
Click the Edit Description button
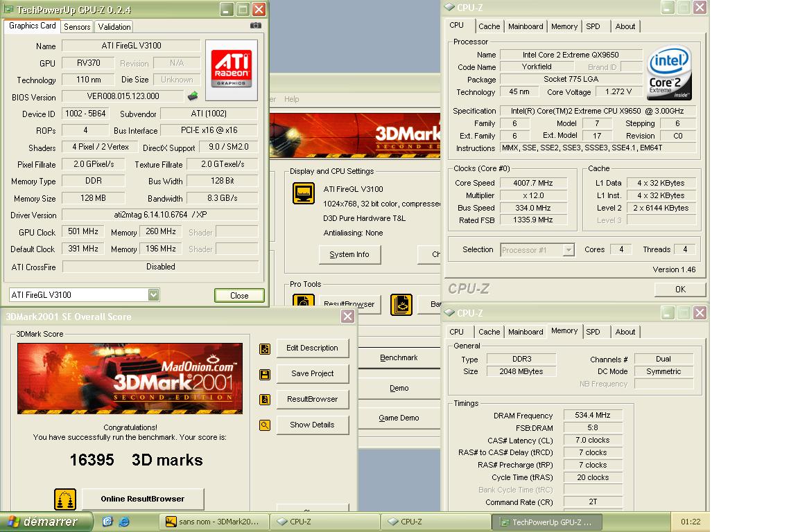(313, 348)
